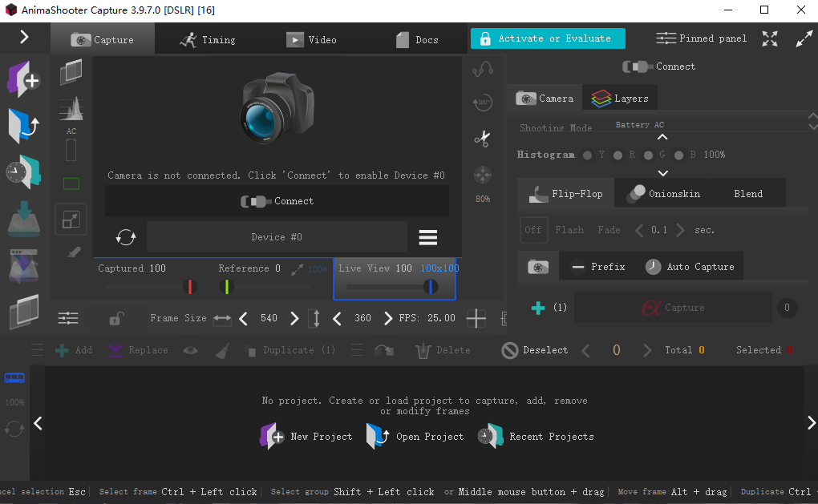Click Connect button under the camera message
The width and height of the screenshot is (818, 504).
[277, 201]
